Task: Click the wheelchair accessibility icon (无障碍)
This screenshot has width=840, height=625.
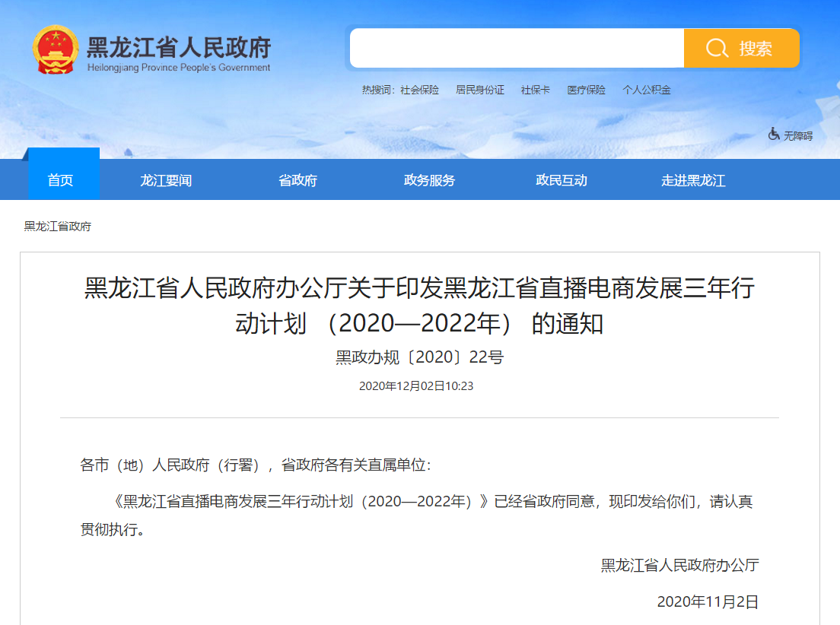Action: click(x=774, y=135)
